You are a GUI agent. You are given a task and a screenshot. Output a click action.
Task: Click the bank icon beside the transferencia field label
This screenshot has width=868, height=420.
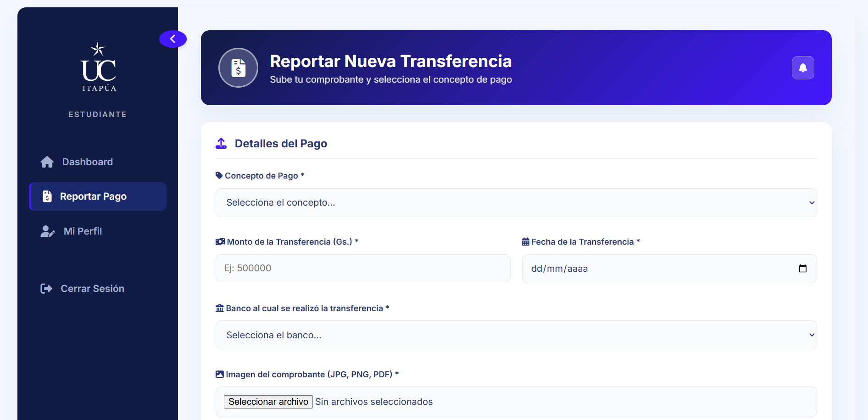click(219, 308)
